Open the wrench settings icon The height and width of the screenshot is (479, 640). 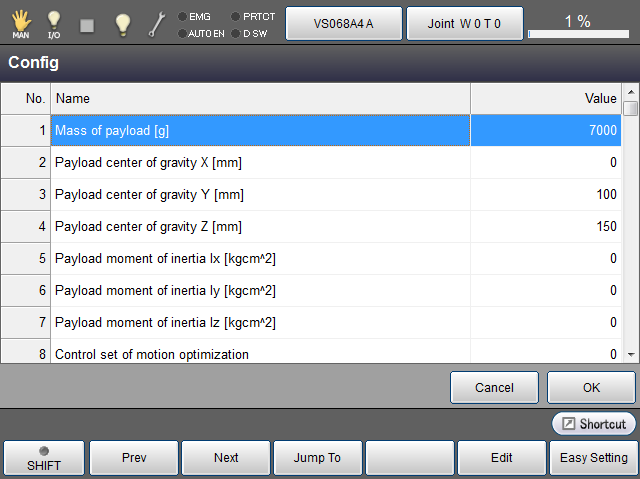click(157, 23)
